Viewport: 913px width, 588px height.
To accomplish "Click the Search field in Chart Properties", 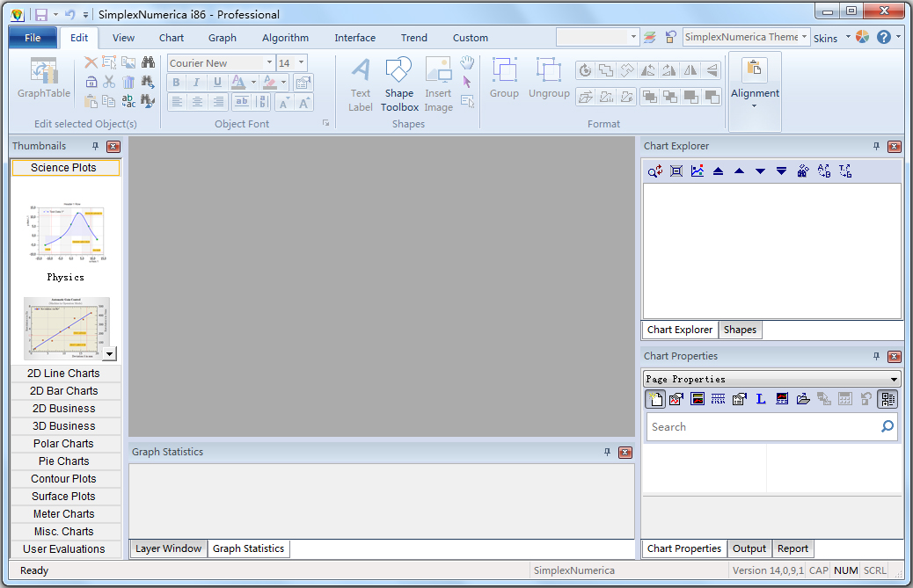I will coord(763,427).
